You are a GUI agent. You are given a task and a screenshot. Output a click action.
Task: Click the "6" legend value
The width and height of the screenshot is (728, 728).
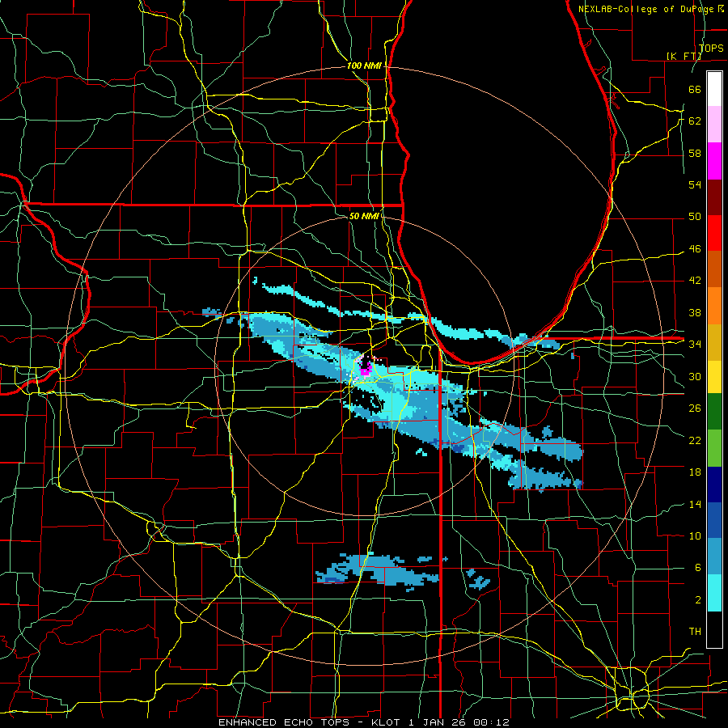tap(697, 568)
